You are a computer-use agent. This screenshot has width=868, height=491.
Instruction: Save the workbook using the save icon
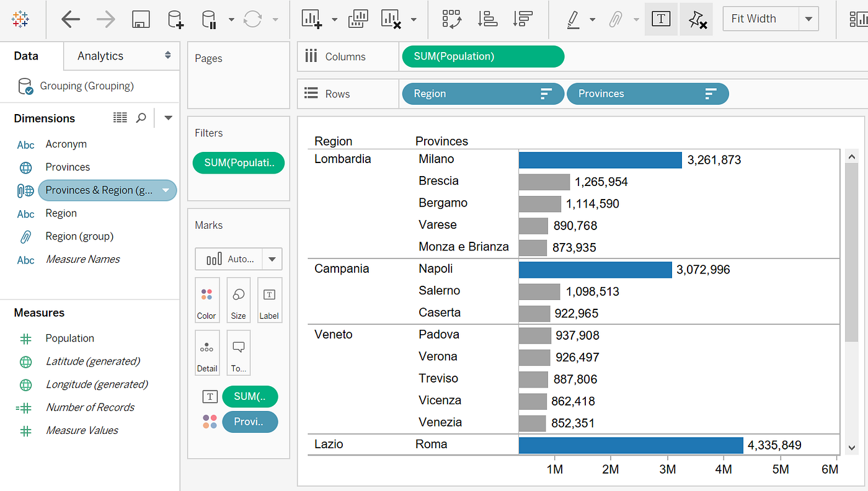pos(141,19)
